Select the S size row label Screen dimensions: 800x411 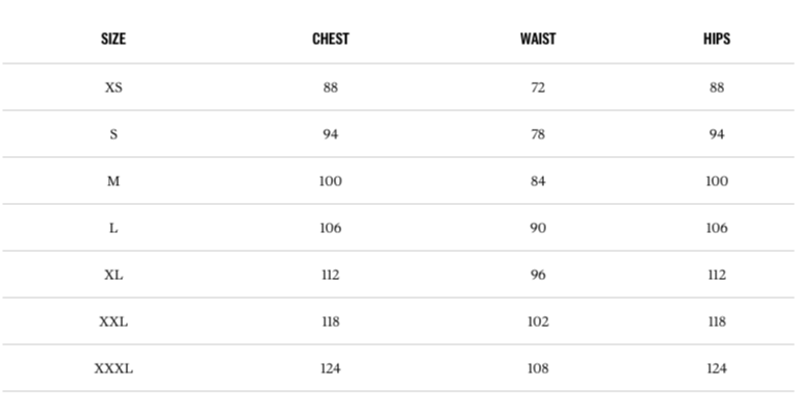point(113,135)
